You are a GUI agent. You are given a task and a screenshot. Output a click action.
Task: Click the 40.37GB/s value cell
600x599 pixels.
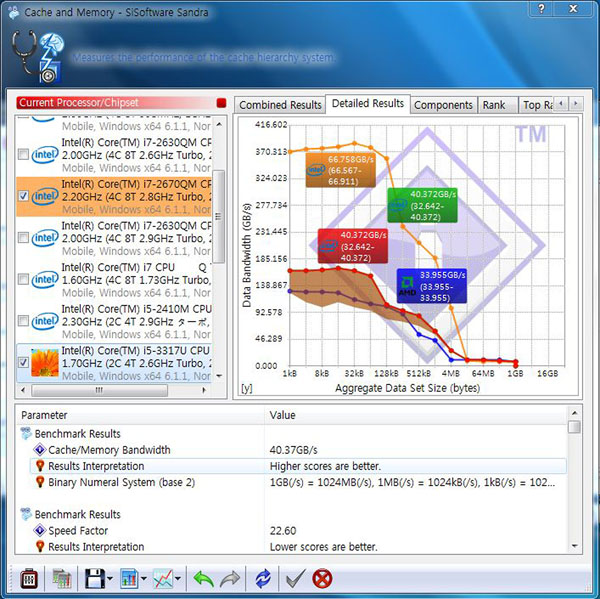click(x=293, y=450)
